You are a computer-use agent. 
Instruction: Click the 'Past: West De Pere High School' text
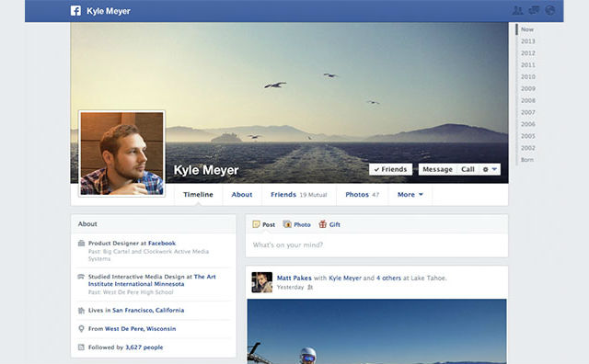tap(131, 292)
